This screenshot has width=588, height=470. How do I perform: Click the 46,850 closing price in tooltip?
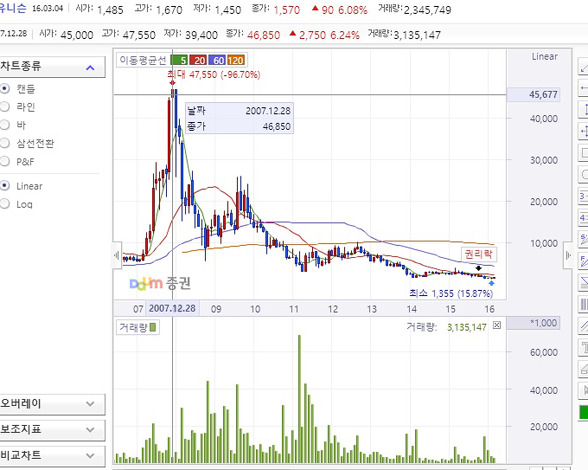[277, 126]
